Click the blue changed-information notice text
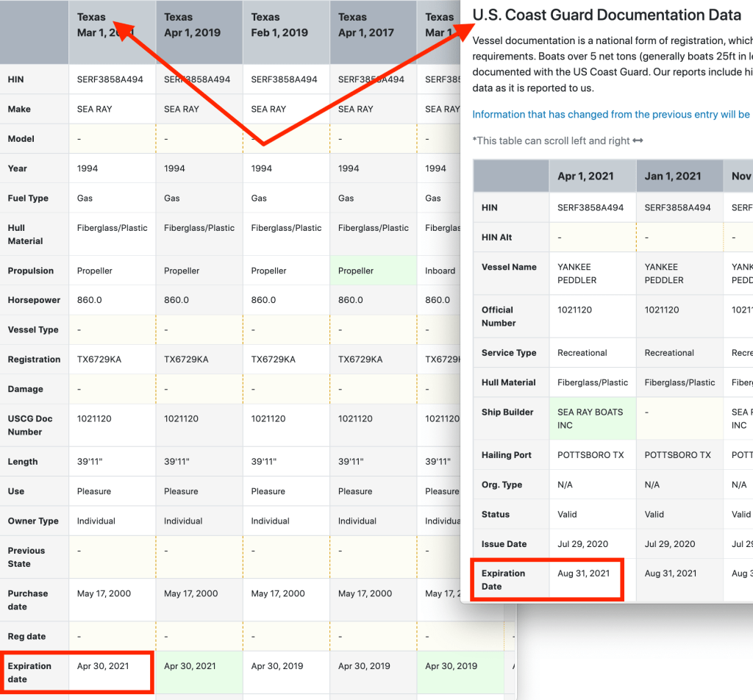Screen dimensions: 753x700 coord(610,115)
